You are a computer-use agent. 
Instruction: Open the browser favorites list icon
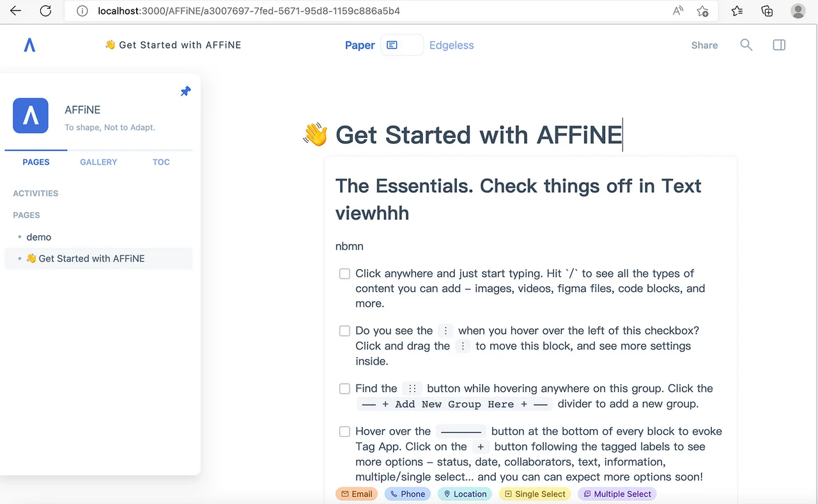pos(737,11)
